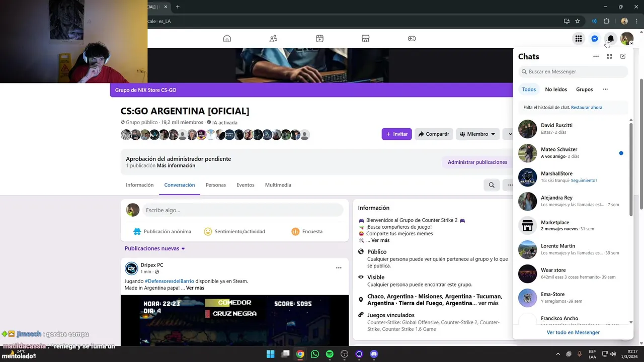
Task: Open Publicaciones nuevas sort dropdown
Action: (155, 248)
